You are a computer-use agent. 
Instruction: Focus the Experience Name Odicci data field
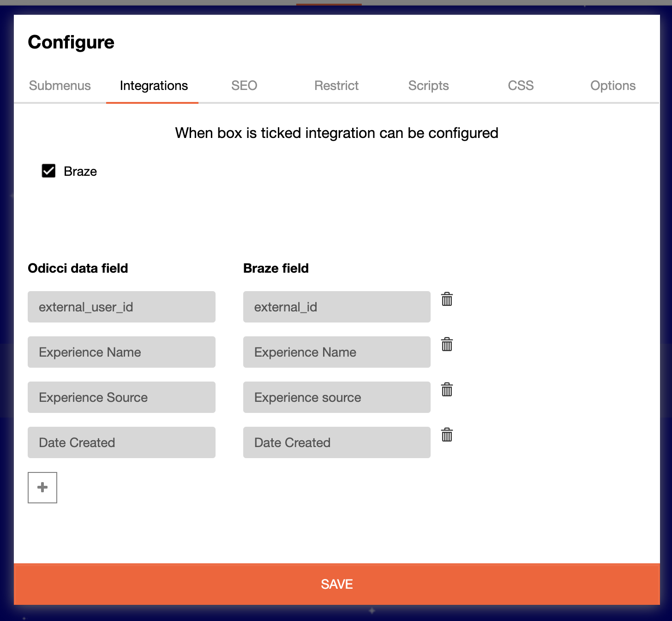[121, 352]
